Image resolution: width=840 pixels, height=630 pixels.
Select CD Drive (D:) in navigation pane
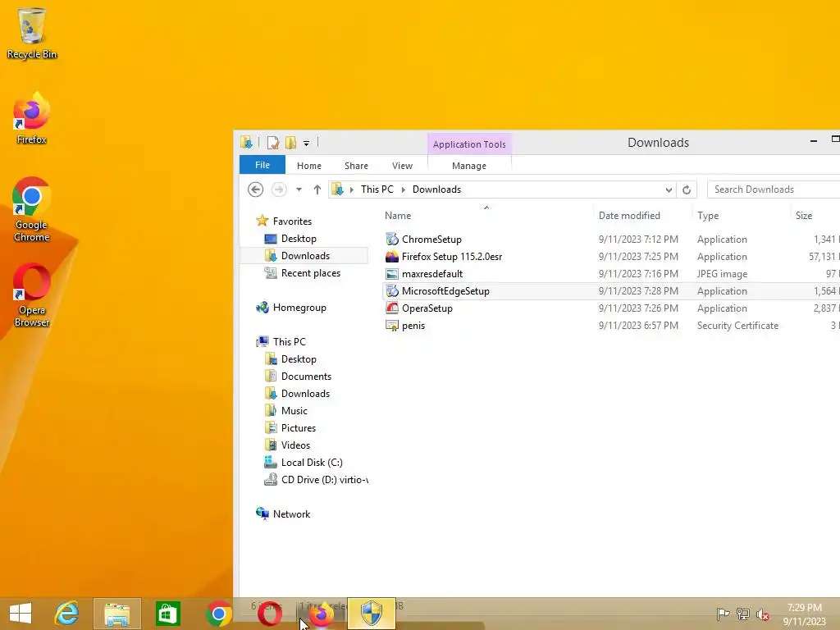click(x=324, y=479)
